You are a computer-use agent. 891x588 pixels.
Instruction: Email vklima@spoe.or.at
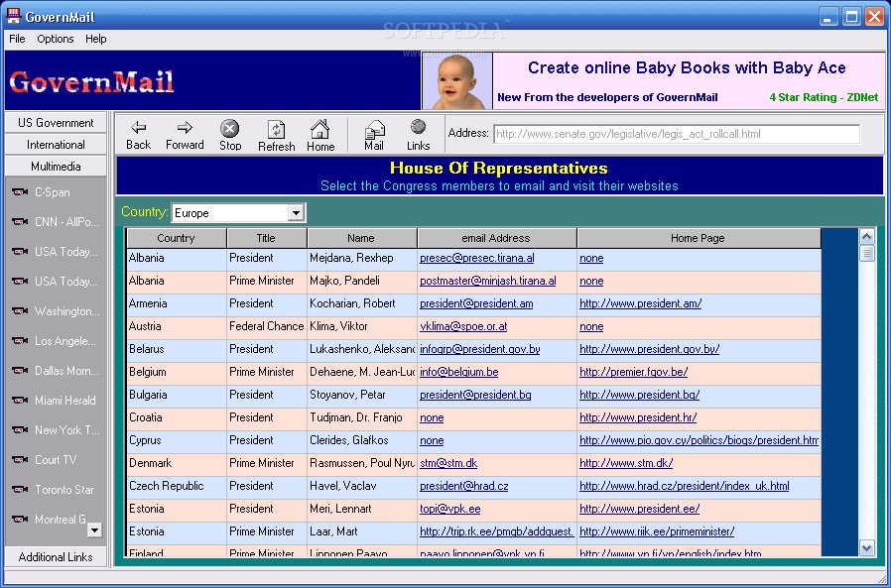[463, 326]
